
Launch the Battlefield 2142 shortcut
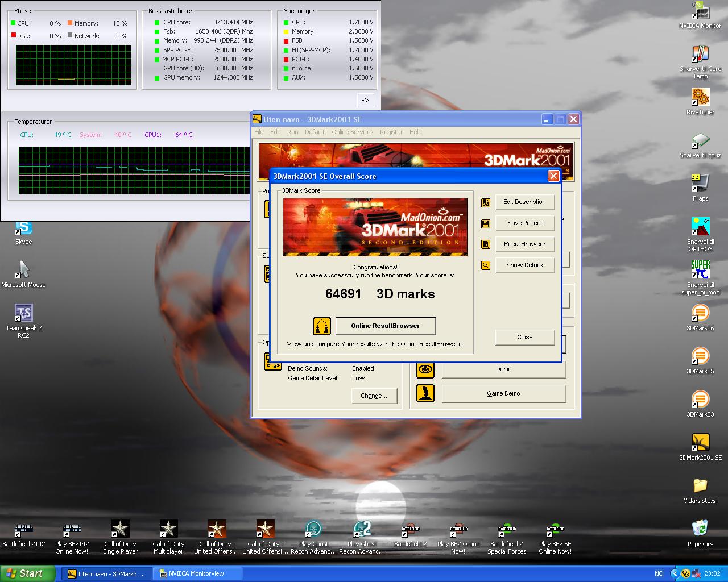pyautogui.click(x=23, y=529)
